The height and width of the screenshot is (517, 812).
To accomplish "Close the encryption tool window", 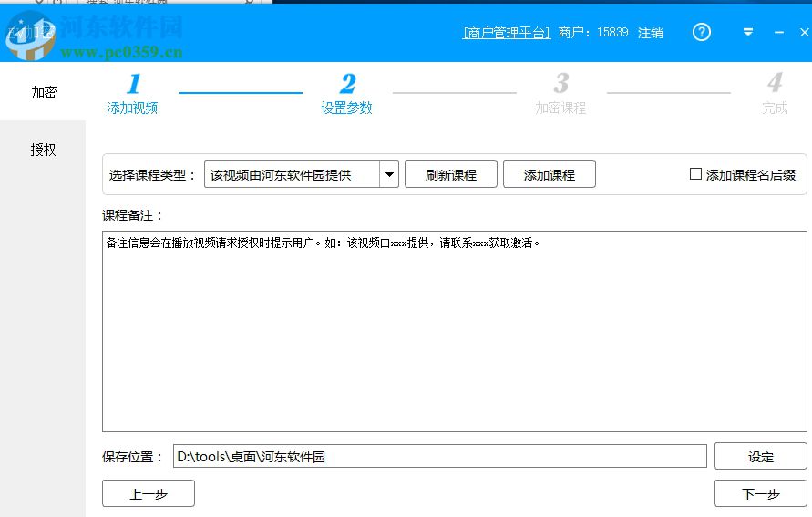I will point(804,33).
